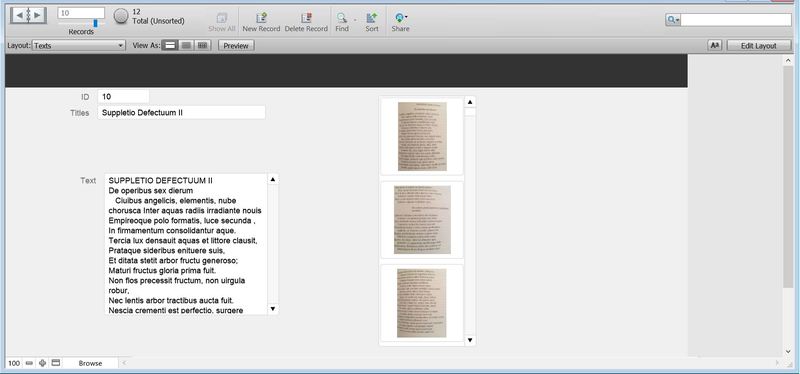800x374 pixels.
Task: Click Delete Record in the toolbar
Action: 306,22
